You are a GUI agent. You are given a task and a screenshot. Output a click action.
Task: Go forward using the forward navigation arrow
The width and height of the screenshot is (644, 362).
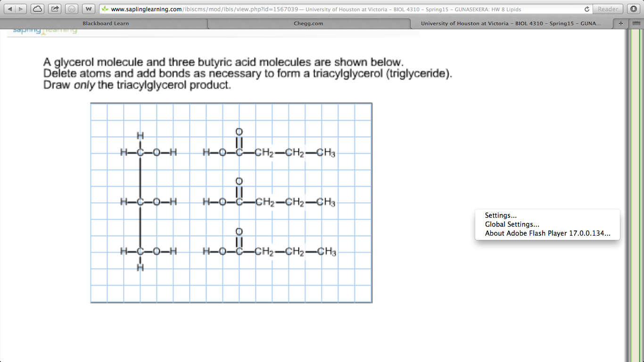point(19,8)
